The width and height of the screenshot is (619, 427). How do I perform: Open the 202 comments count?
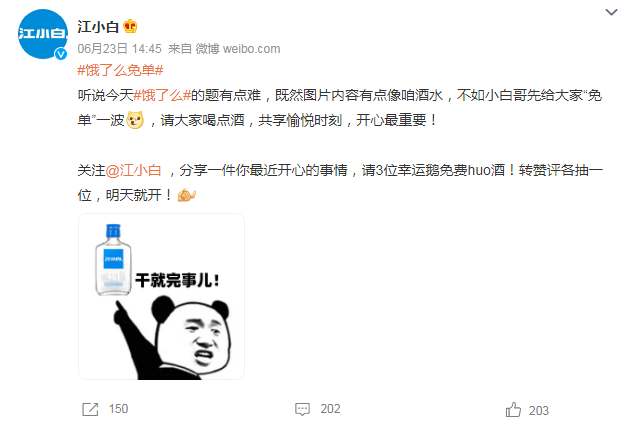[330, 409]
